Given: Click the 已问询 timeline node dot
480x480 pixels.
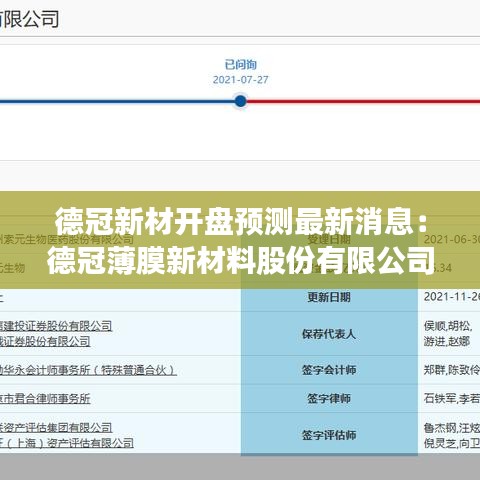Looking at the screenshot, I should [x=240, y=101].
